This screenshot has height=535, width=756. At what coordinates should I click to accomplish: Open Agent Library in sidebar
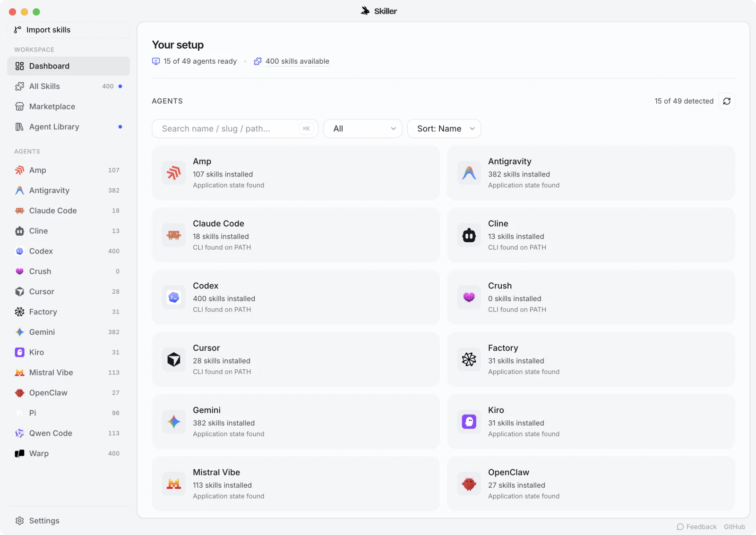(x=69, y=127)
